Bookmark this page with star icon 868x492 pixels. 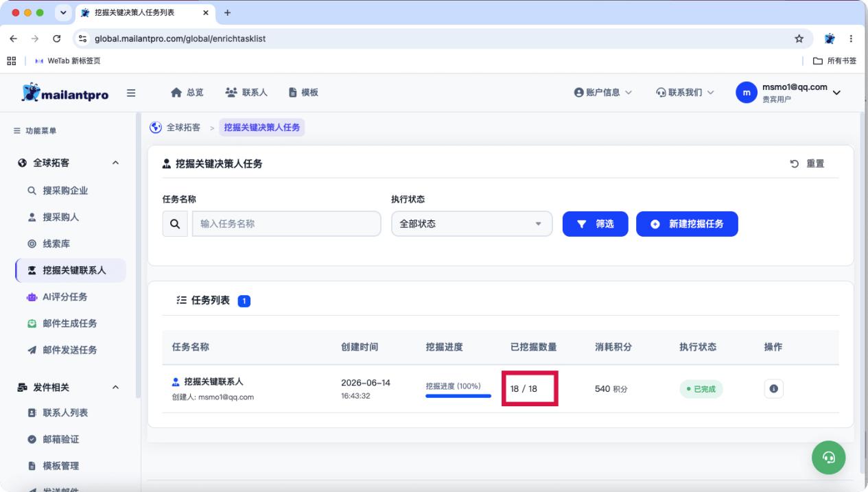[799, 38]
